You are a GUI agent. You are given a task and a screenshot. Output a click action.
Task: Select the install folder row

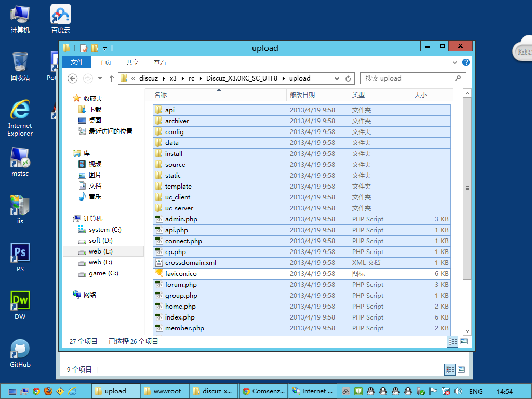(x=302, y=153)
